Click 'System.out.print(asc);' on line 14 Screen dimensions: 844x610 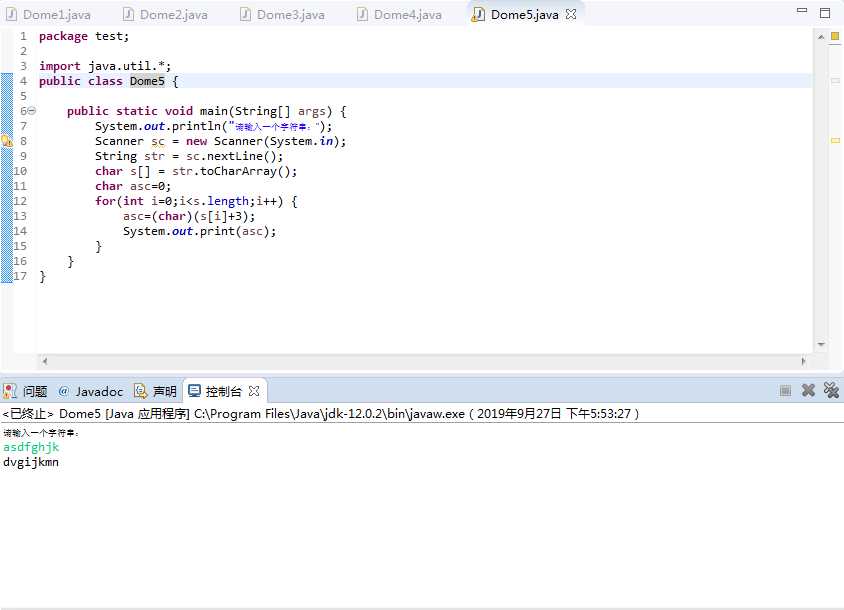point(199,231)
